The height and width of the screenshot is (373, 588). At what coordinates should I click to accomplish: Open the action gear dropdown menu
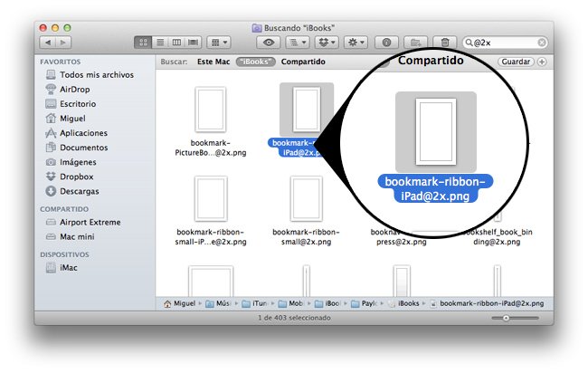(x=358, y=43)
